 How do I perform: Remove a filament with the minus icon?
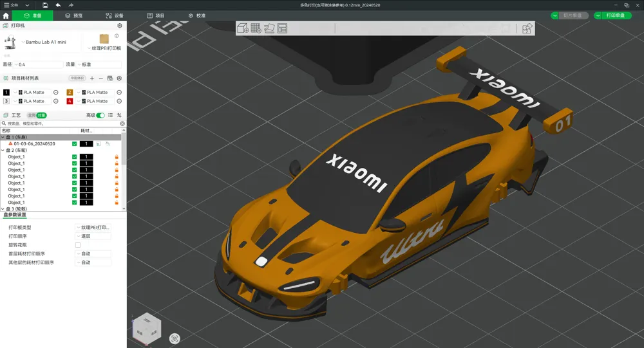100,78
